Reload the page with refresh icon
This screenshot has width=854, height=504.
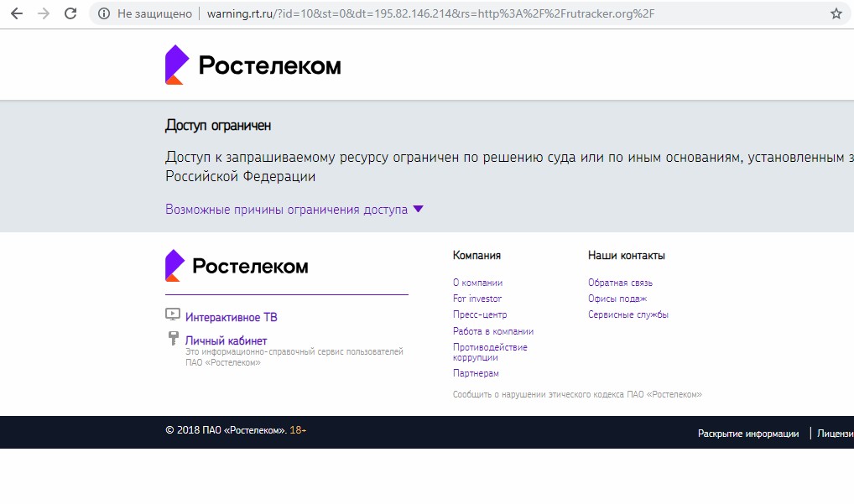point(70,13)
